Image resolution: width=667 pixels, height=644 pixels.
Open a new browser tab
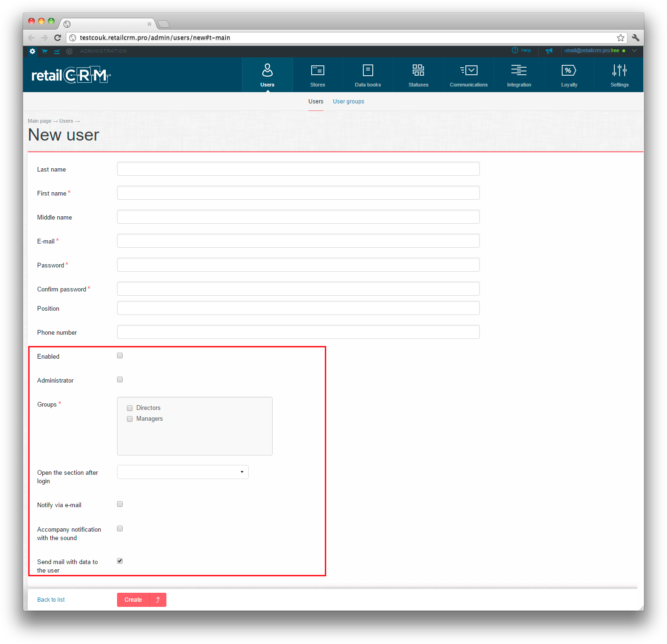(x=163, y=24)
